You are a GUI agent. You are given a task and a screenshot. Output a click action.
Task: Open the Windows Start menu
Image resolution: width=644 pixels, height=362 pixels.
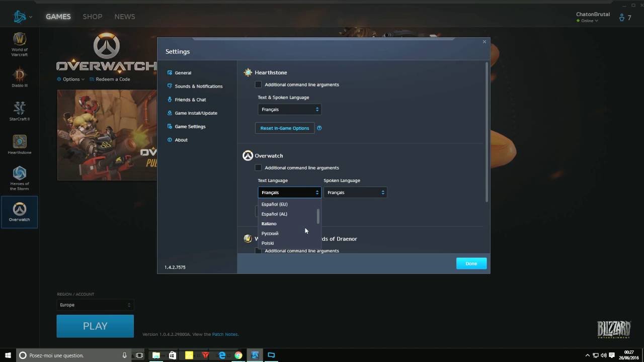(8, 355)
